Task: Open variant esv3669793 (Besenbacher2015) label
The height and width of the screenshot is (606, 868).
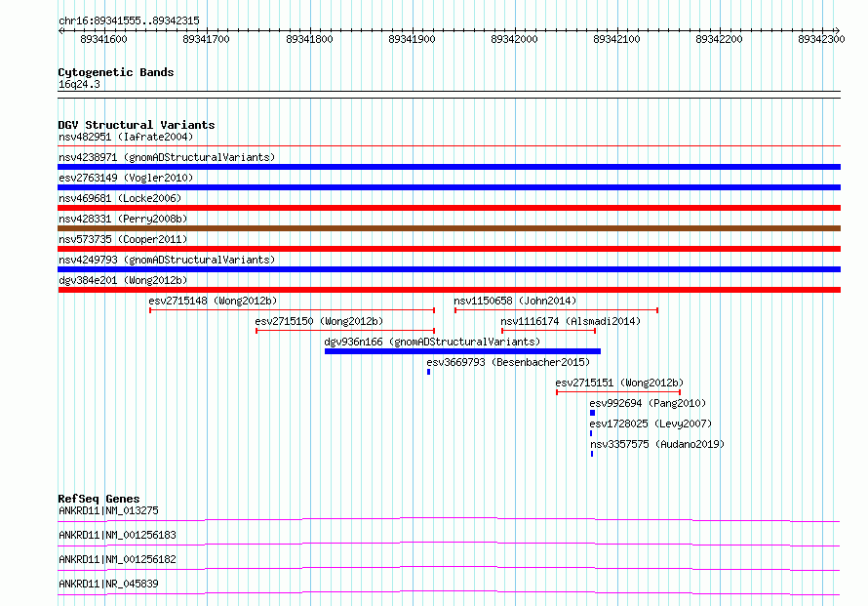Action: tap(508, 362)
